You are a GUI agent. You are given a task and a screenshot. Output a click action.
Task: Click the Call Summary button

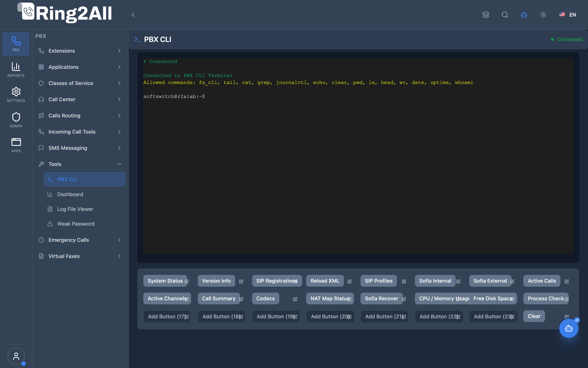[219, 298]
